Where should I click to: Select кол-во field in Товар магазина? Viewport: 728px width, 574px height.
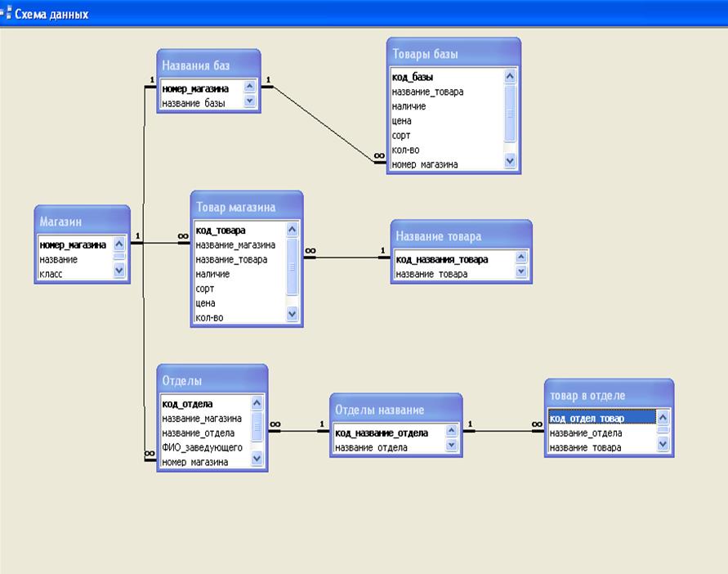[x=240, y=317]
